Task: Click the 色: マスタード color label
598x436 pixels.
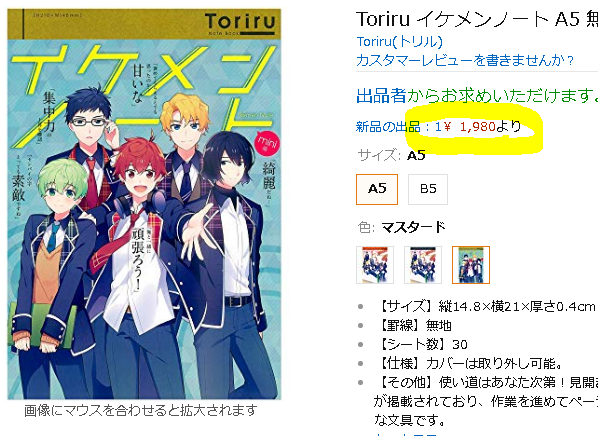Action: coord(402,227)
